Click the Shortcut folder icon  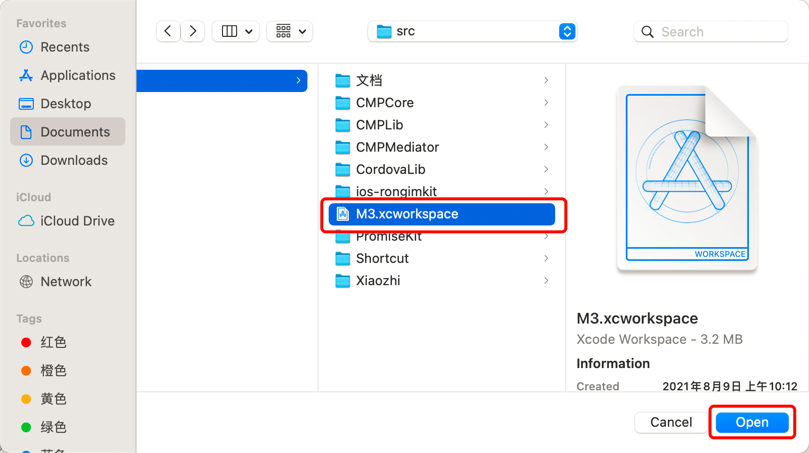tap(343, 258)
